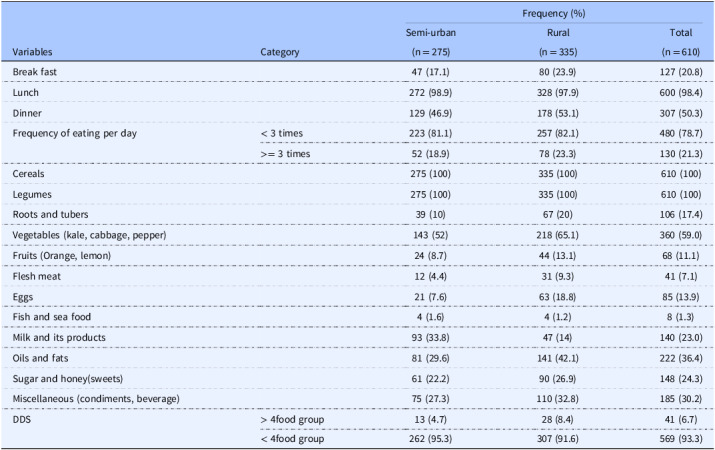715x450 pixels.
Task: Select the value '110 (32.8)'
Action: (558, 399)
